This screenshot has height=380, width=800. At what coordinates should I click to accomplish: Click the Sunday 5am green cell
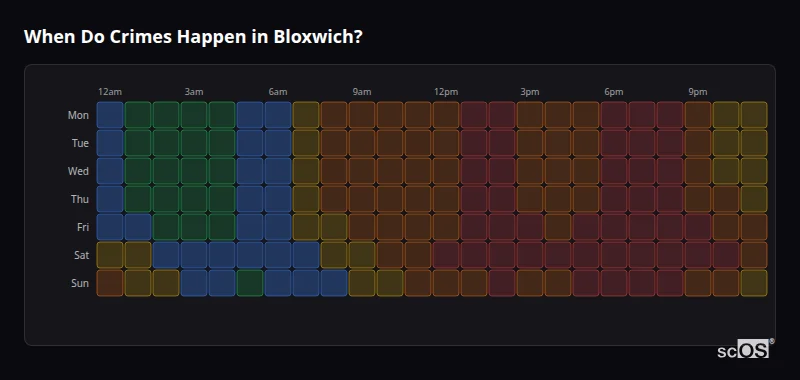[250, 283]
